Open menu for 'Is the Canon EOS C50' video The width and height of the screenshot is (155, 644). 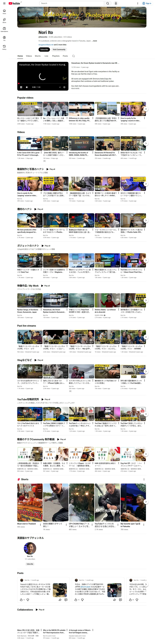[41, 153]
